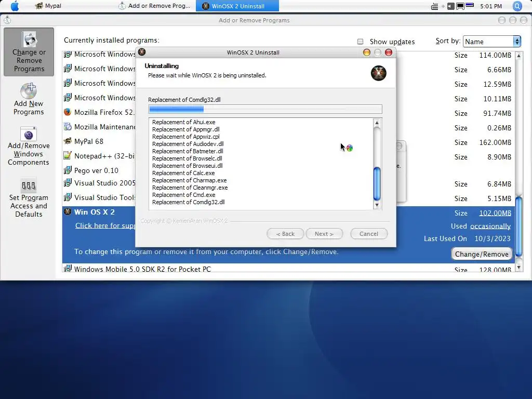532x399 pixels.
Task: Click the Notepad++ icon in list
Action: tap(68, 156)
